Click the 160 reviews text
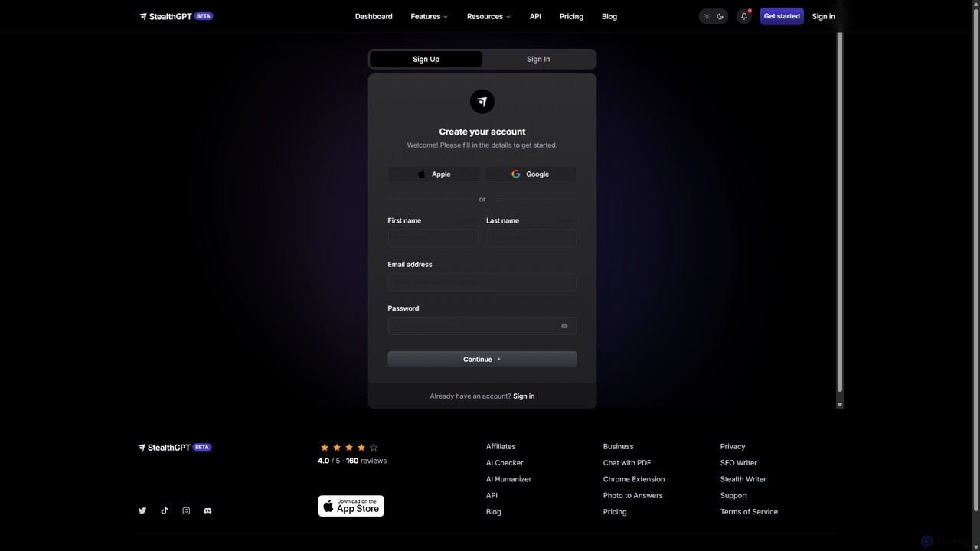 coord(366,461)
